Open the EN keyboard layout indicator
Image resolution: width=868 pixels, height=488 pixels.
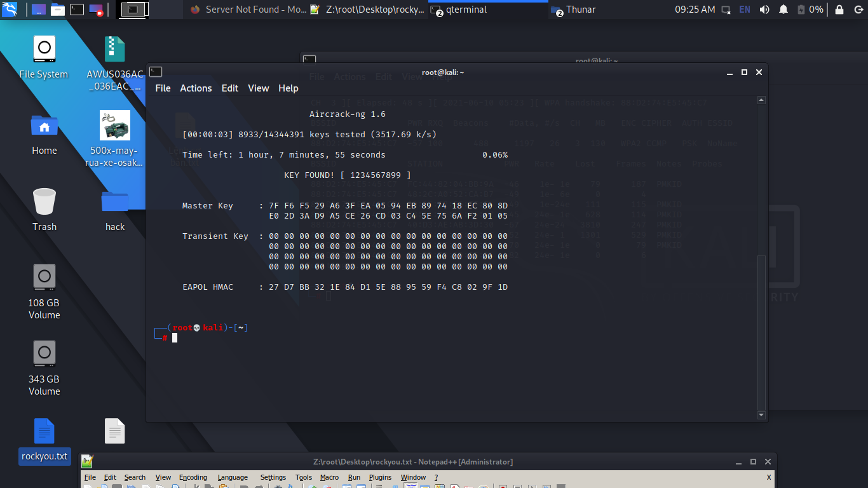(x=744, y=10)
